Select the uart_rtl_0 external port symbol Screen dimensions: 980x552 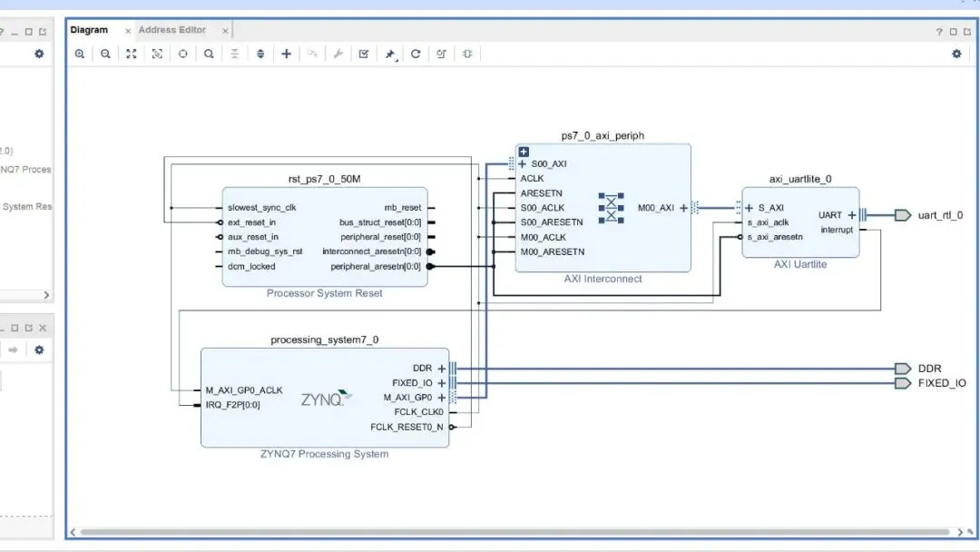903,215
